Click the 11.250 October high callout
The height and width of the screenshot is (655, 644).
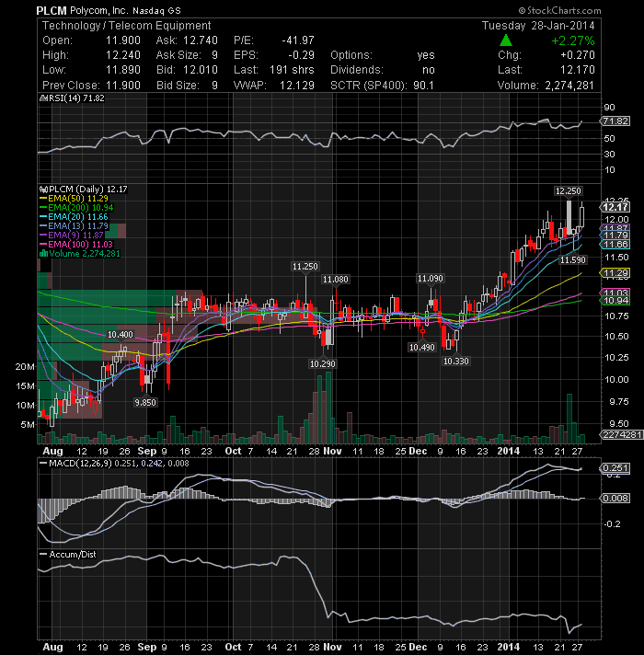(x=305, y=266)
